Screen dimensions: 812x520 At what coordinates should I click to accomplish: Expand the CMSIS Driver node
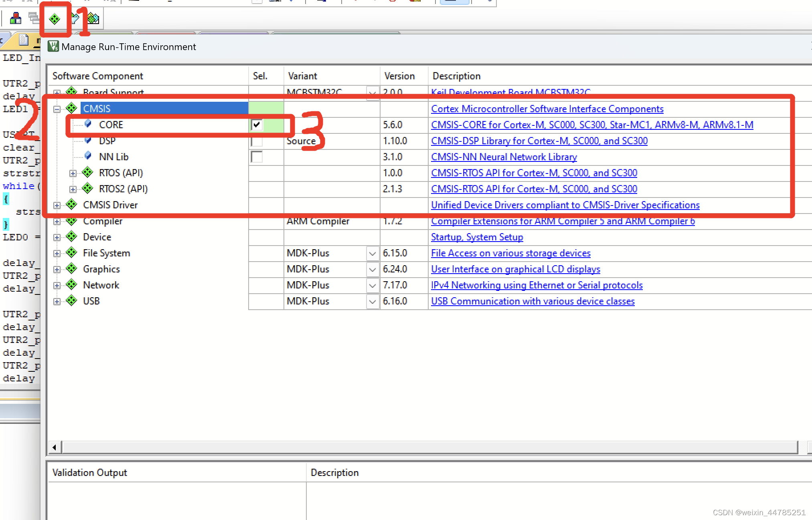coord(57,205)
